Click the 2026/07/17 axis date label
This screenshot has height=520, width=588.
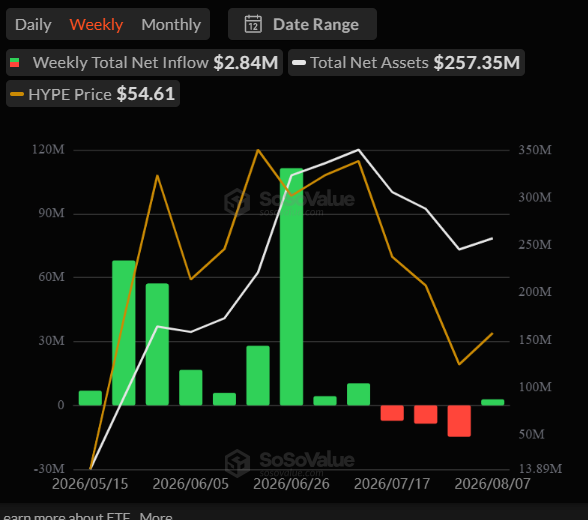[x=392, y=484]
